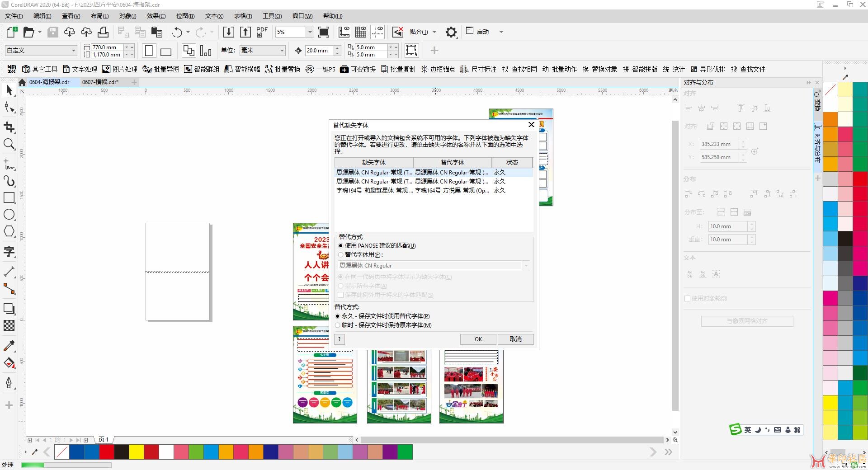Activate the Text tool
The width and height of the screenshot is (868, 470).
coord(9,251)
